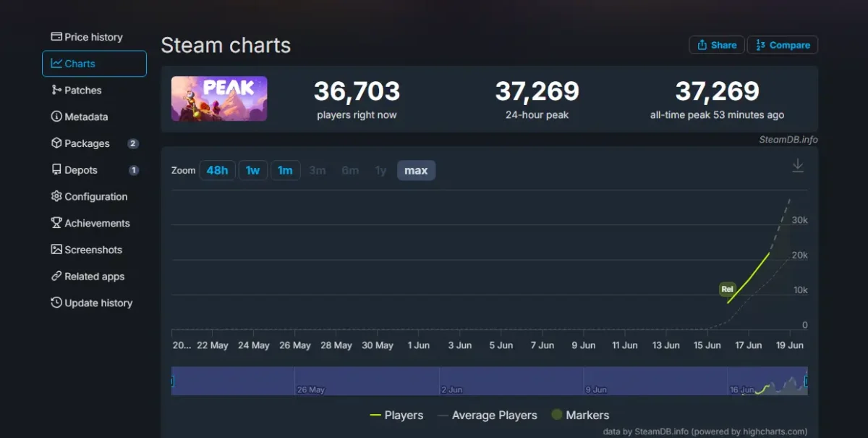This screenshot has height=438, width=868.
Task: Click the all-time peak 53 minutes ago text
Action: pos(717,115)
